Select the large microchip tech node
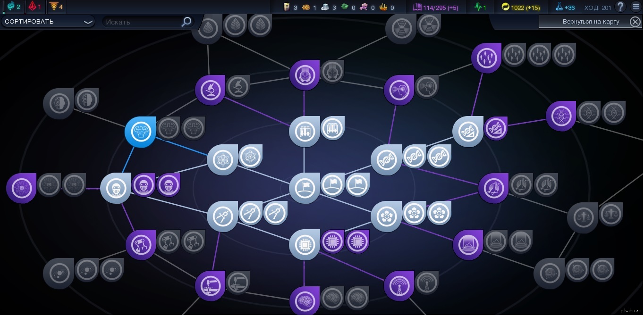 coord(305,244)
